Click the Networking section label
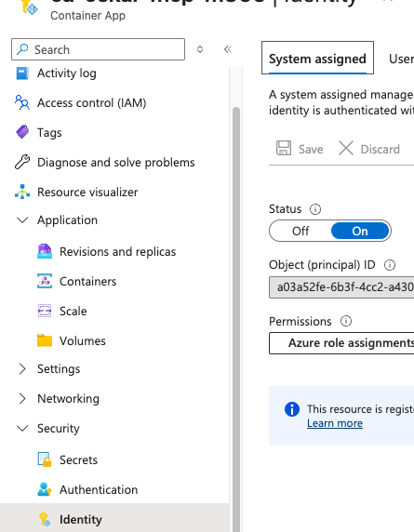414x532 pixels. (68, 399)
